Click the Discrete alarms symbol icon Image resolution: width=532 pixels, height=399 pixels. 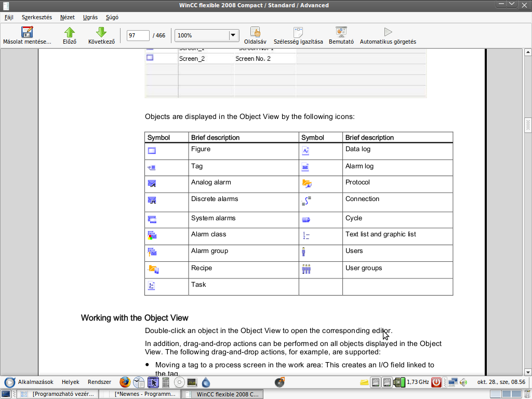[x=152, y=200]
